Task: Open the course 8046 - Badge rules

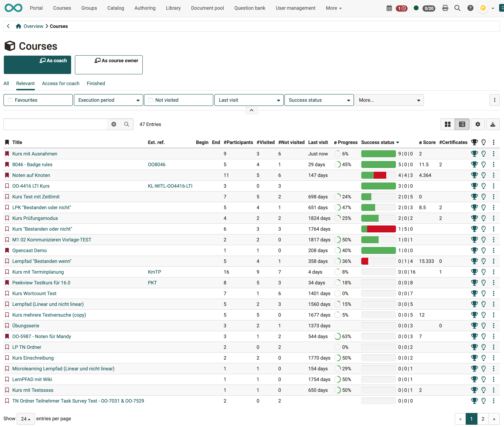Action: pyautogui.click(x=32, y=164)
